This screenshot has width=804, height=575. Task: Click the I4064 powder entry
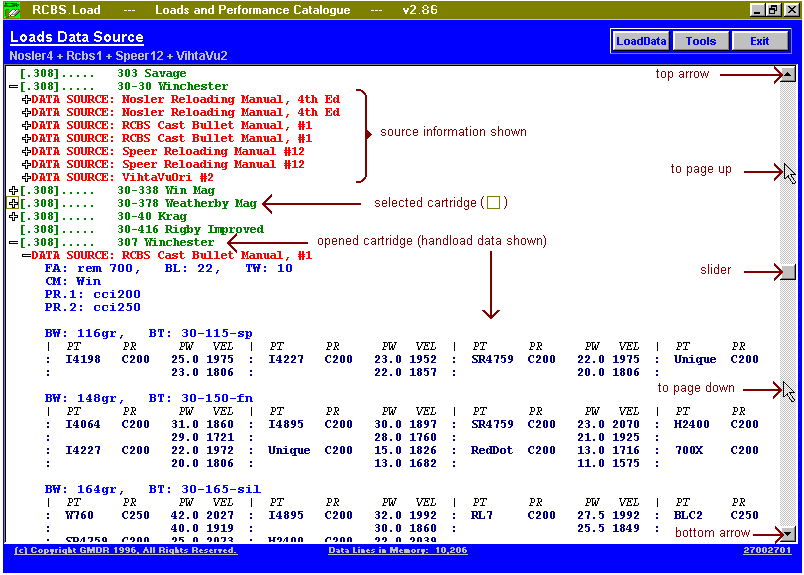pyautogui.click(x=83, y=424)
